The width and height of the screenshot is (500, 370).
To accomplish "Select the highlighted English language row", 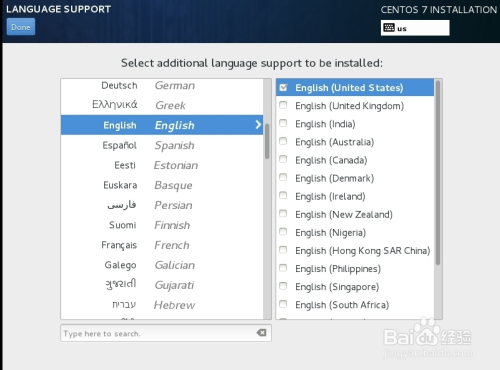I will pos(162,125).
